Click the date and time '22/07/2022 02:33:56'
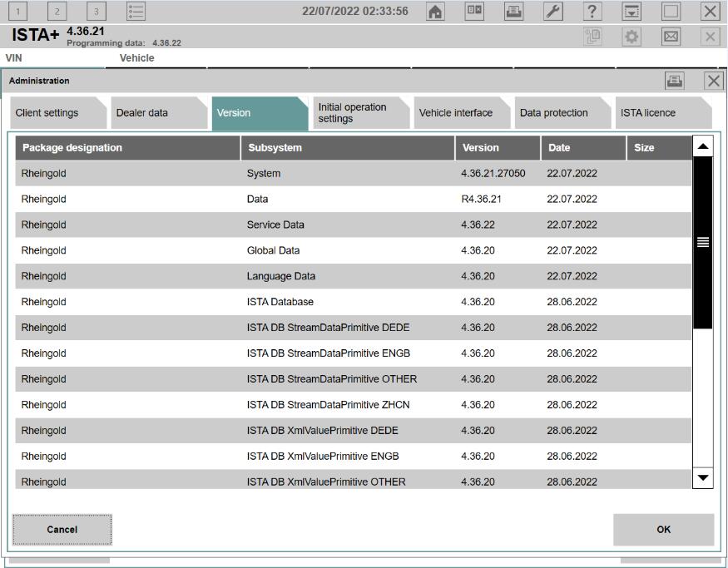 click(x=355, y=11)
